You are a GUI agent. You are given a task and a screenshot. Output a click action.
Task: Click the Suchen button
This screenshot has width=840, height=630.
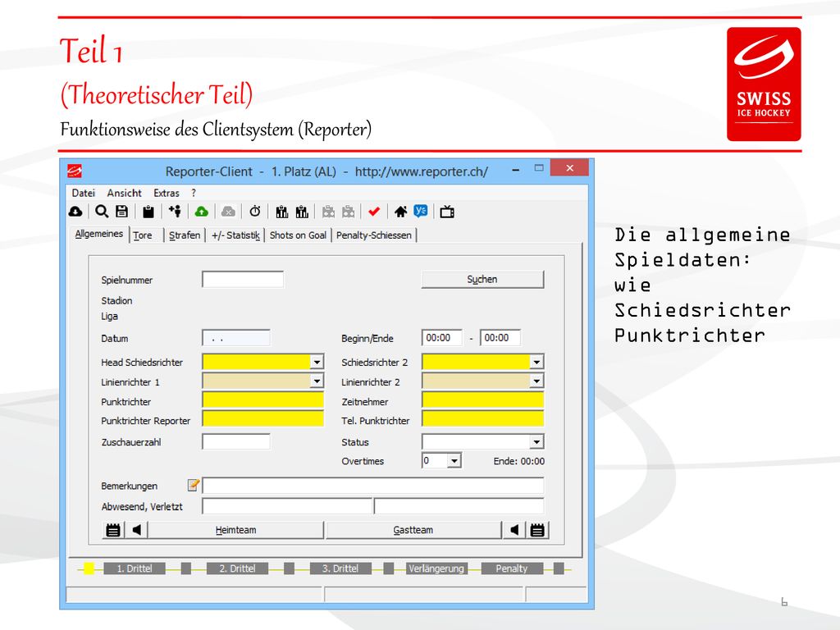[x=482, y=279]
